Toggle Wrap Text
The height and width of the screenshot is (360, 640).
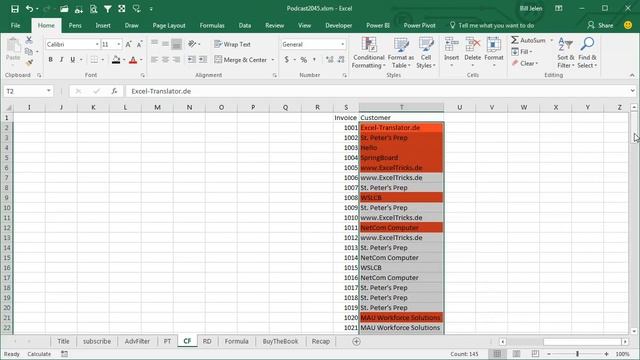[x=232, y=44]
